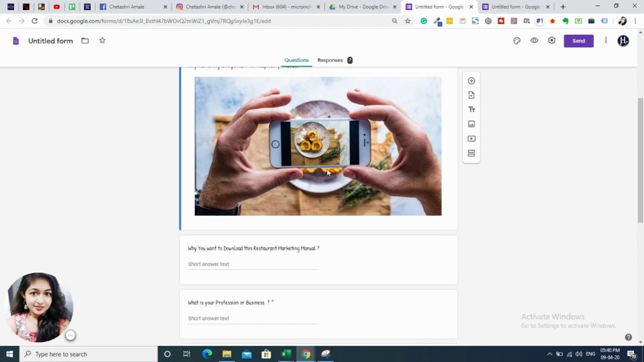This screenshot has height=362, width=644.
Task: Switch to the last Untitled form tab
Action: pyautogui.click(x=515, y=7)
